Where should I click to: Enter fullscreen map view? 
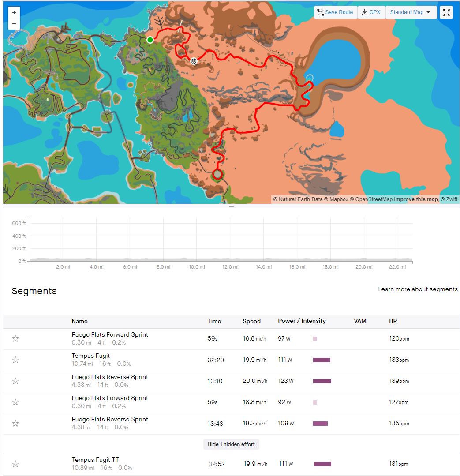click(x=446, y=12)
